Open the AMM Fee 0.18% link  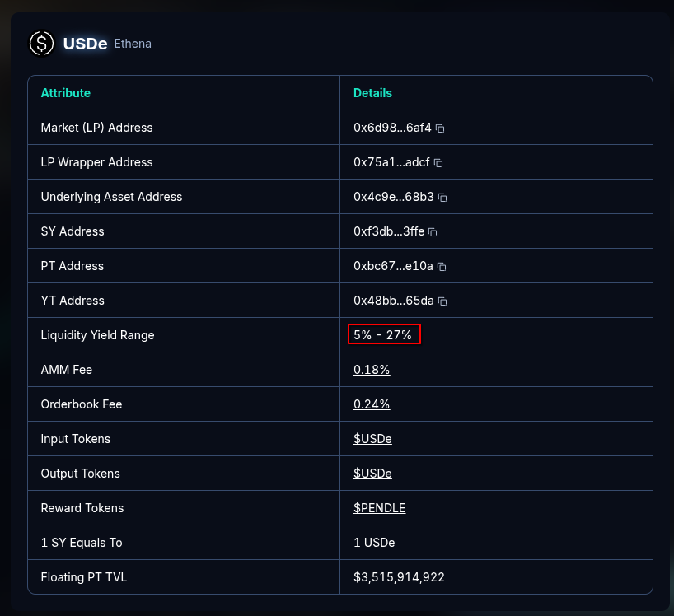372,370
